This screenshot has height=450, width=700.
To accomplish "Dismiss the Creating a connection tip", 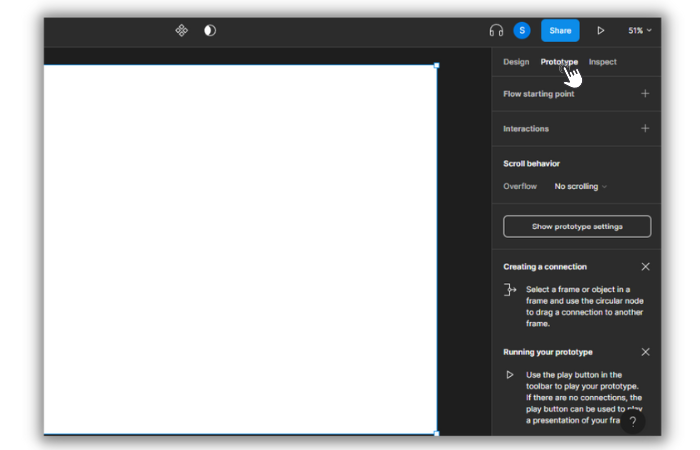I will 645,267.
